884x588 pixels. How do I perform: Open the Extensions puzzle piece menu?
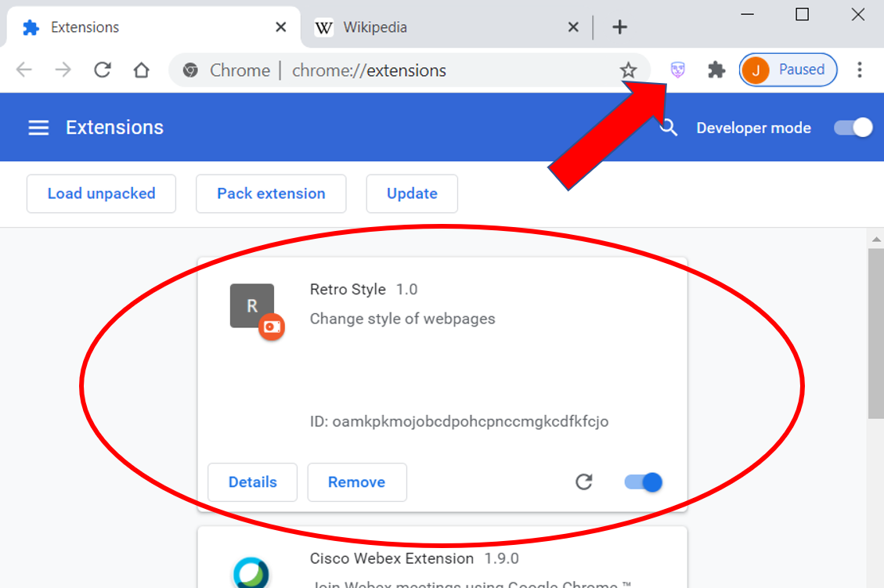tap(716, 70)
